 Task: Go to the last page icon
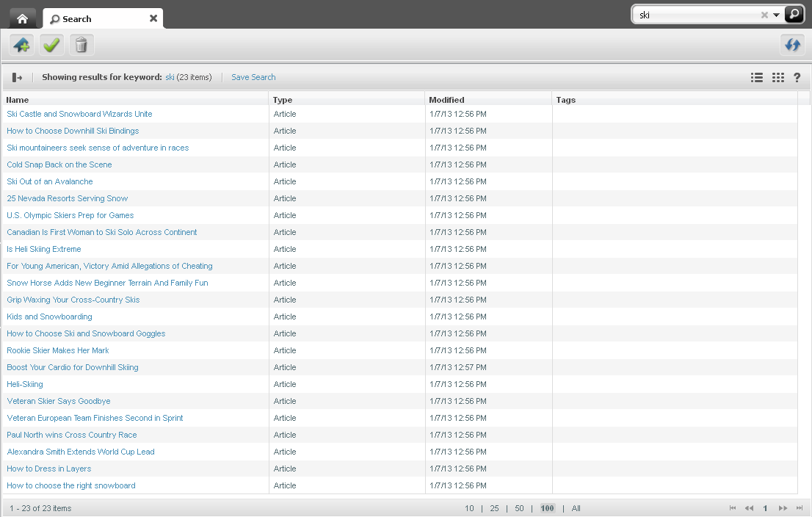click(x=800, y=508)
